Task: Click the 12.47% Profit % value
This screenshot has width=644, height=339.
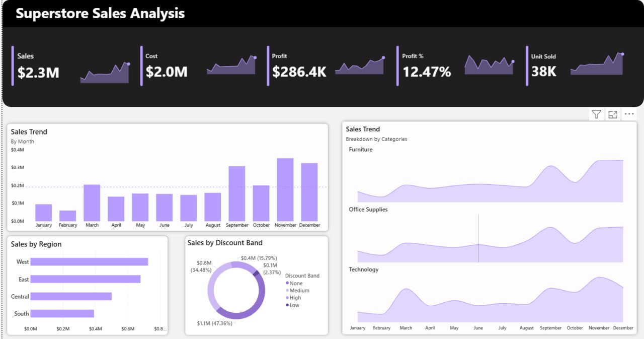Action: tap(427, 72)
